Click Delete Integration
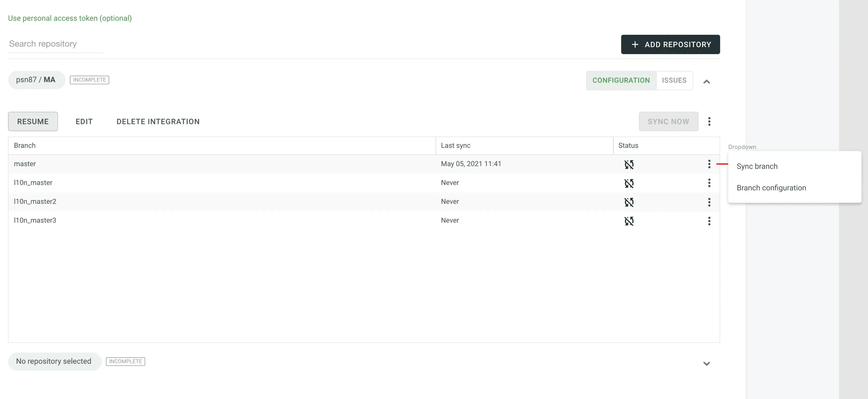The image size is (868, 399). [x=158, y=121]
